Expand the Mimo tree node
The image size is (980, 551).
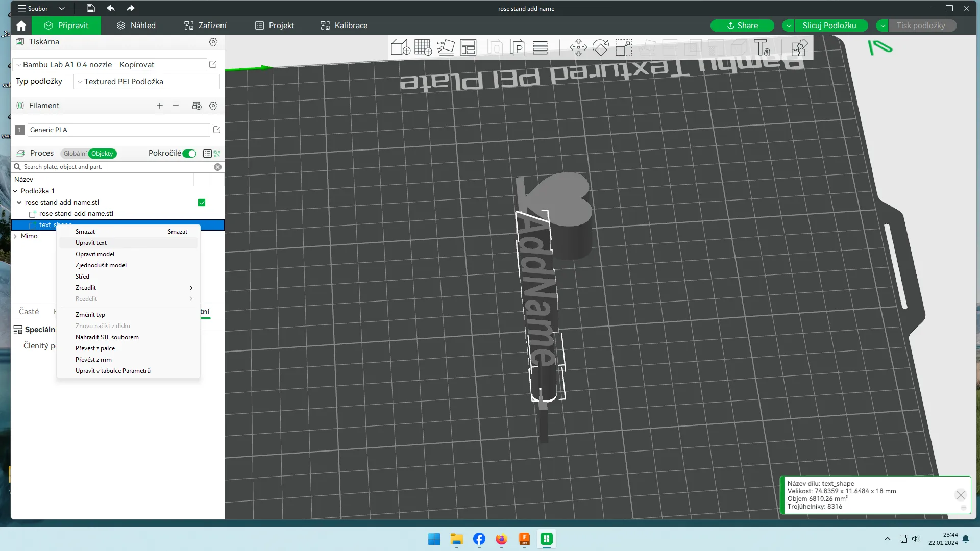coord(15,236)
